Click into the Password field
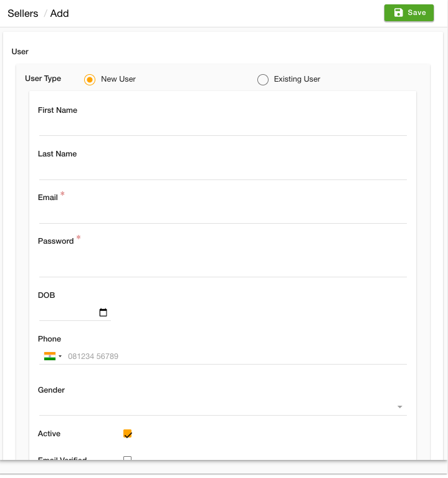Image resolution: width=448 pixels, height=478 pixels. point(223,264)
